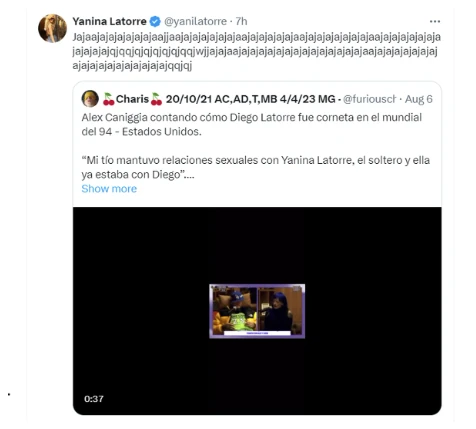Click the blue verified badge
Viewport: 476px width, 429px height.
point(155,22)
